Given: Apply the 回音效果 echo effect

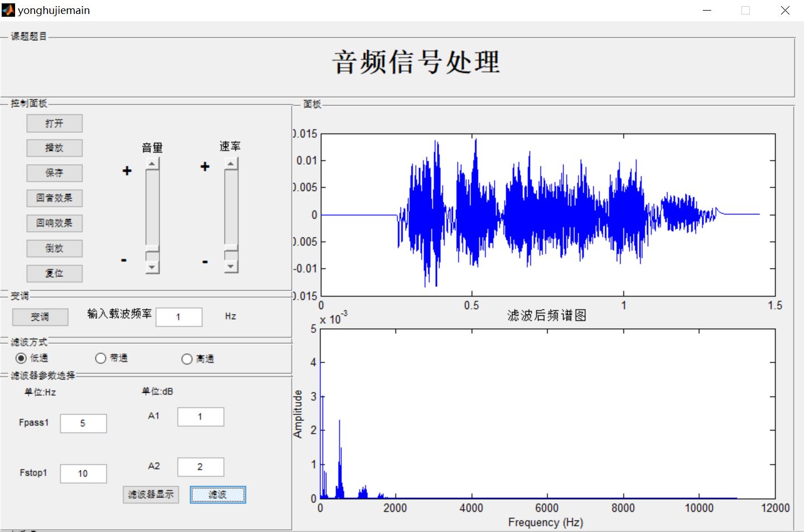Looking at the screenshot, I should [55, 198].
